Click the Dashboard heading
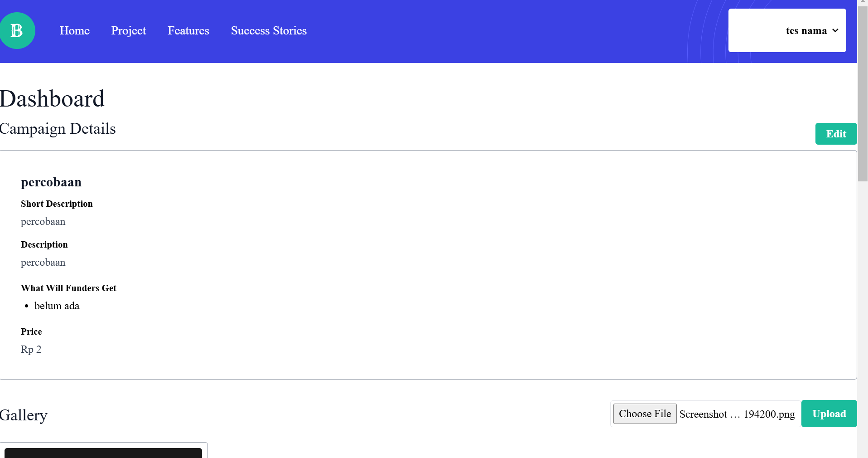Viewport: 868px width, 458px height. point(52,99)
